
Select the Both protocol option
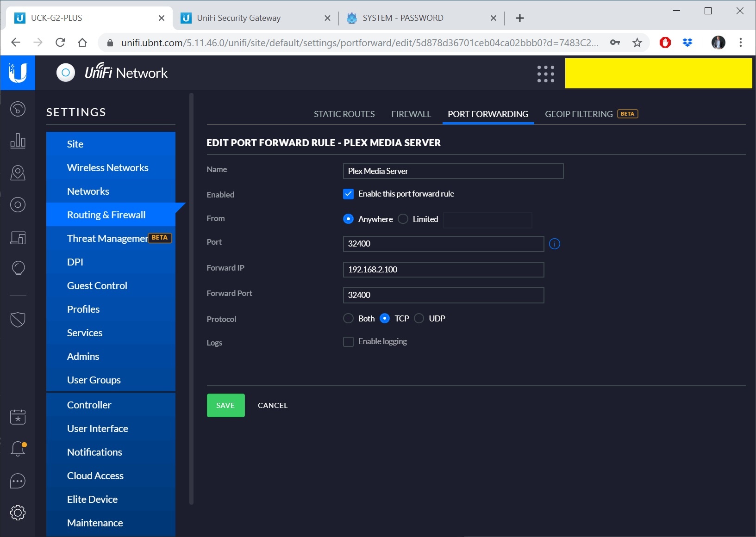(x=348, y=318)
